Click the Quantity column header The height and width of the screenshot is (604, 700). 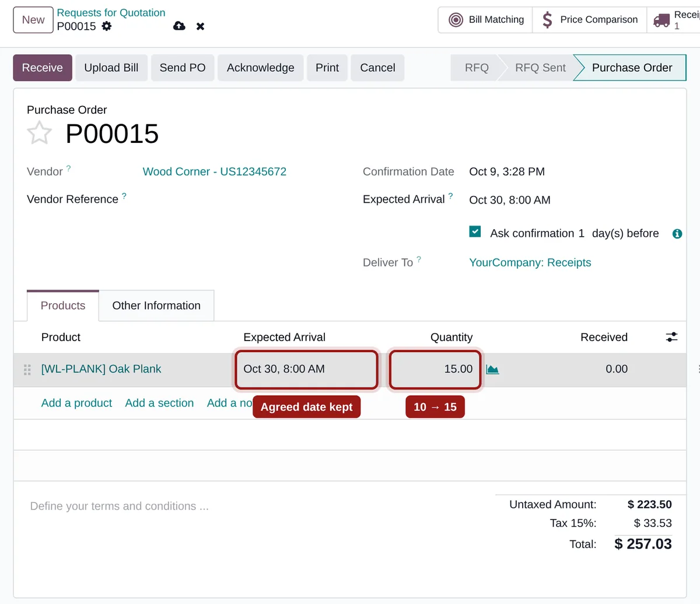452,337
